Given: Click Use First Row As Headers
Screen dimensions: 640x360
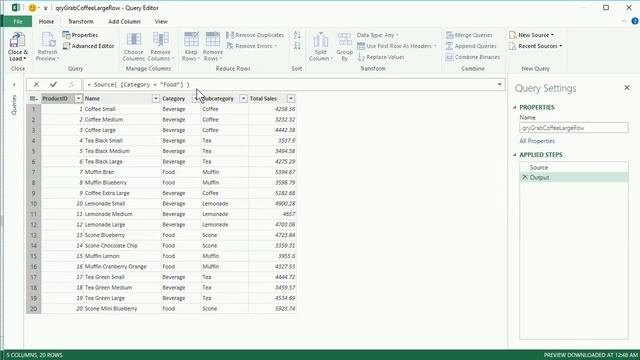Looking at the screenshot, I should [x=397, y=46].
